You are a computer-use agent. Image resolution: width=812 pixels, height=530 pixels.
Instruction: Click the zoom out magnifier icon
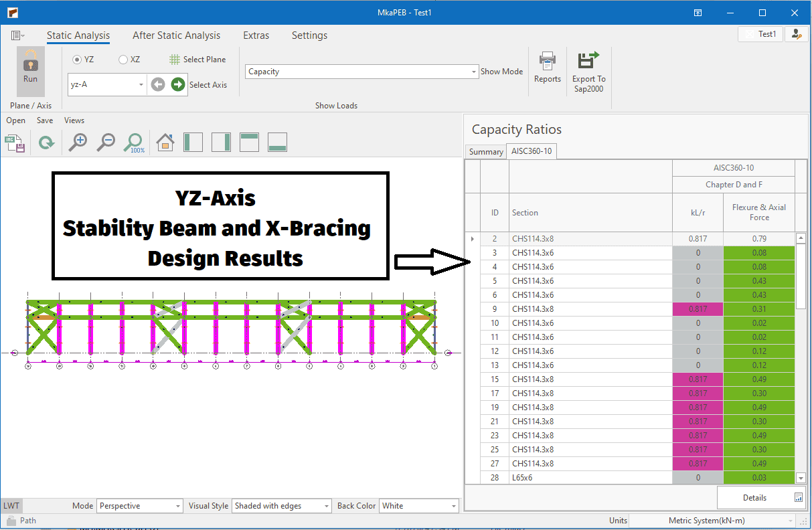(106, 142)
